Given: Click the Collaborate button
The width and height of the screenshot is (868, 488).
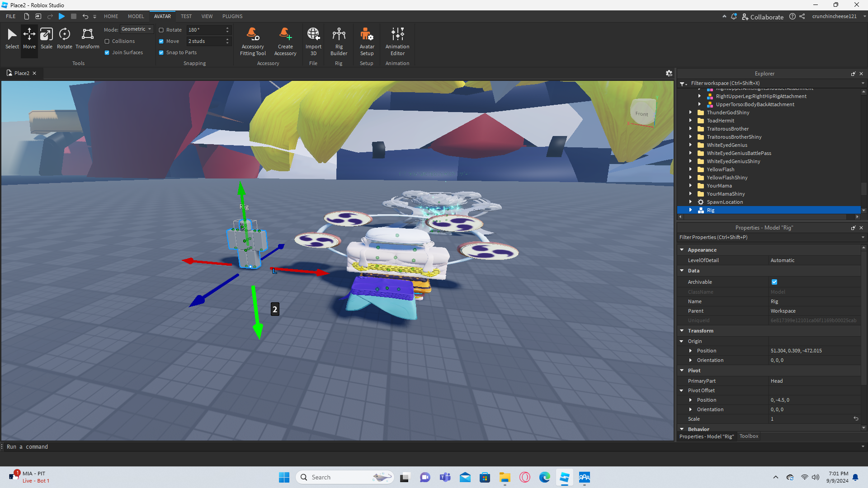Looking at the screenshot, I should (x=762, y=17).
